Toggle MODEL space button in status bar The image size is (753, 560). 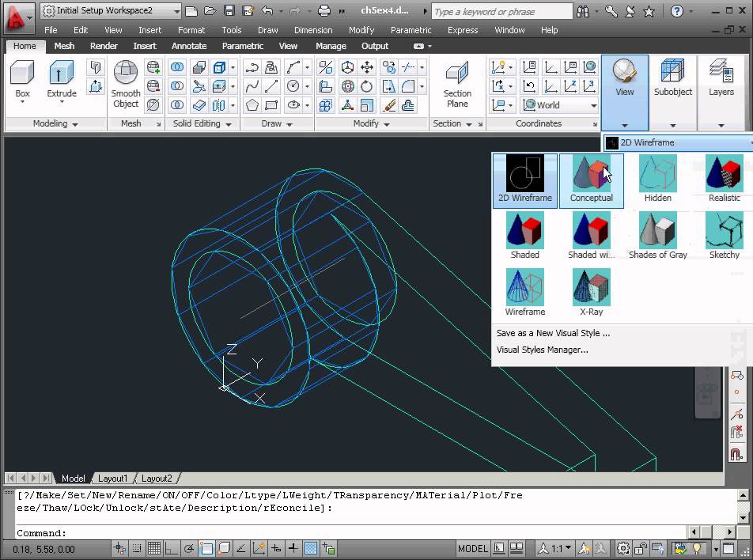point(473,548)
